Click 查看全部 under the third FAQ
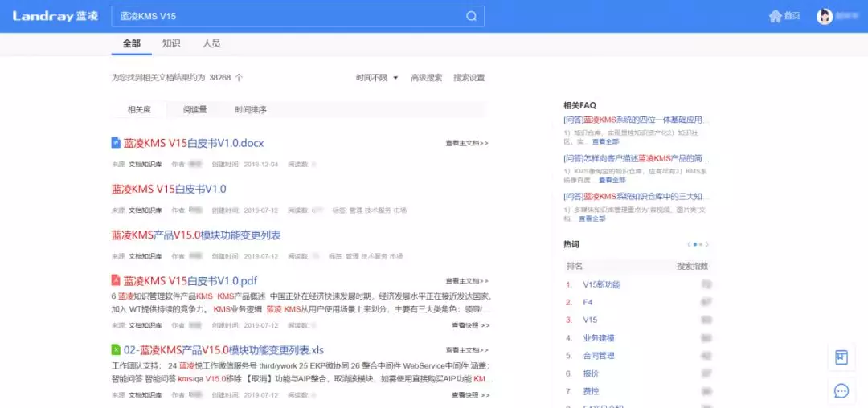The width and height of the screenshot is (868, 408). click(592, 219)
